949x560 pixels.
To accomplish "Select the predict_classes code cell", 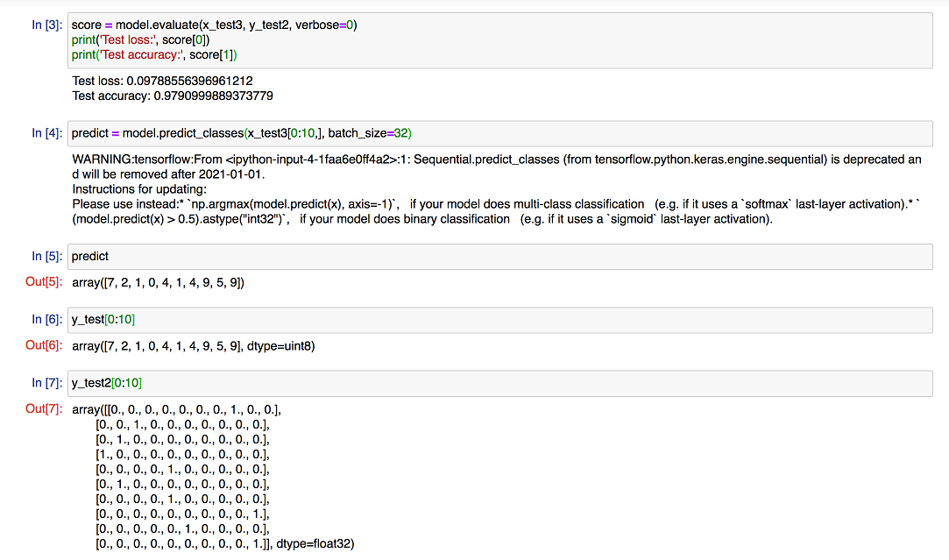I will [x=499, y=133].
